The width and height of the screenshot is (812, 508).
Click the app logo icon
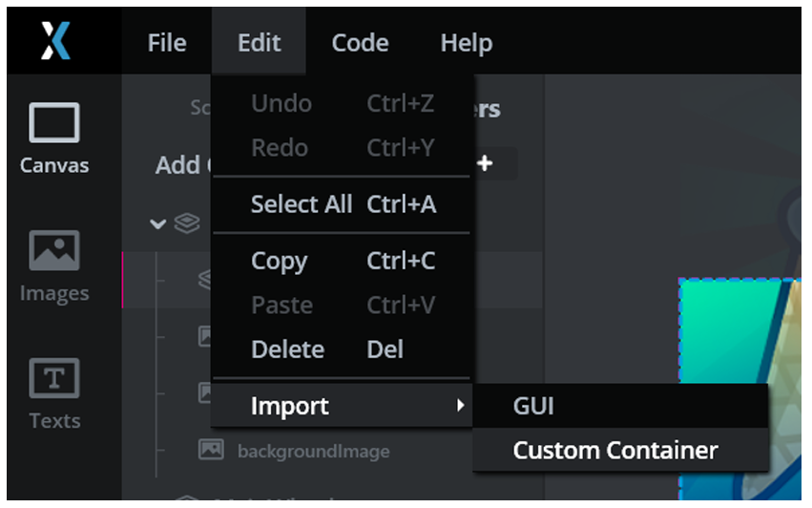click(55, 42)
